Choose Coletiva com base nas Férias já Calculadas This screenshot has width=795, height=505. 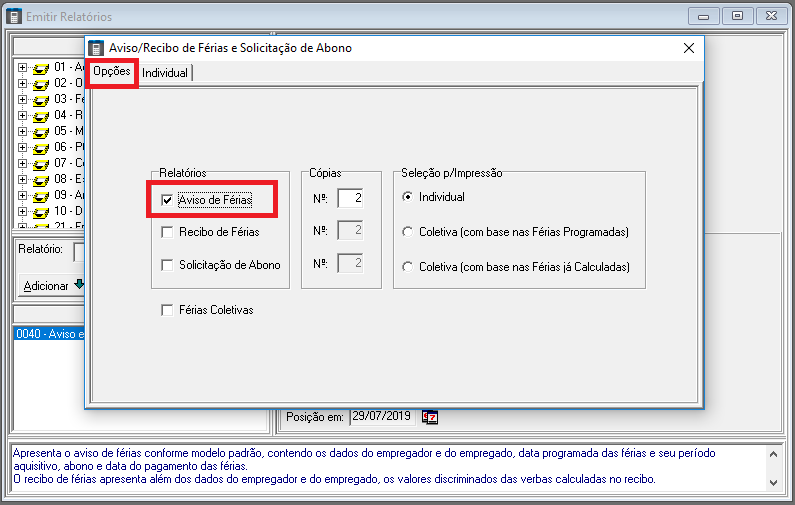coord(407,266)
